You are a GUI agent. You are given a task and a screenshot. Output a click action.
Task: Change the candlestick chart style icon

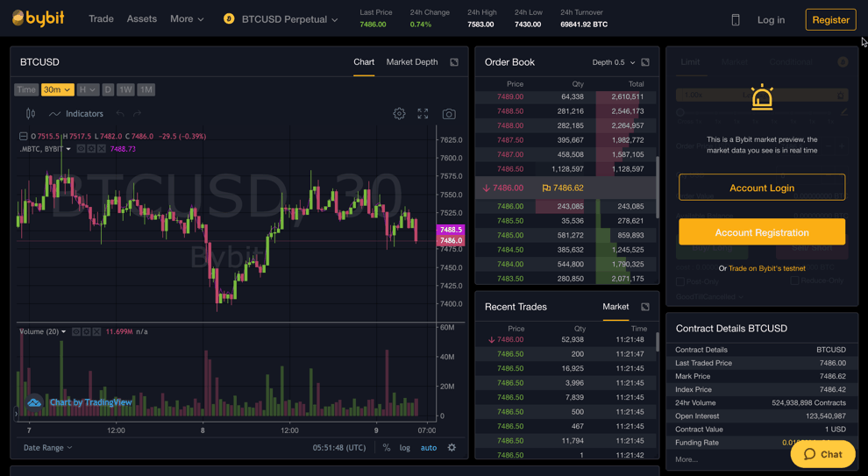(31, 113)
